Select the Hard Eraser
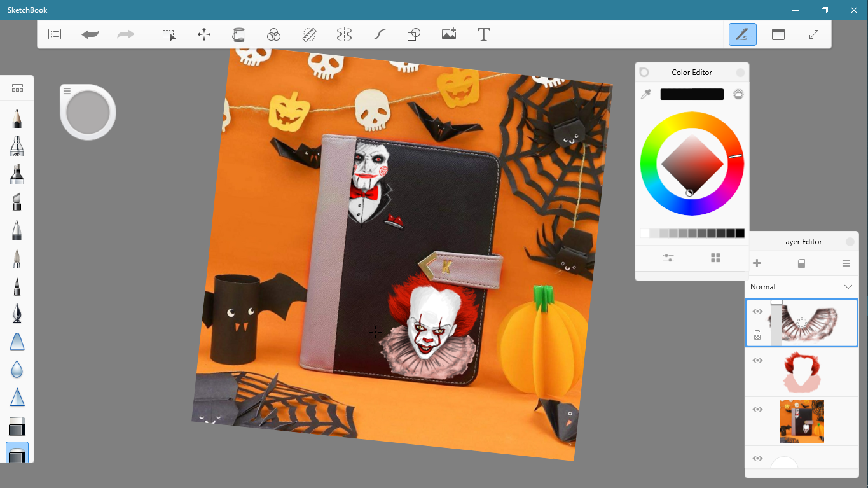The width and height of the screenshot is (868, 488). tap(17, 426)
